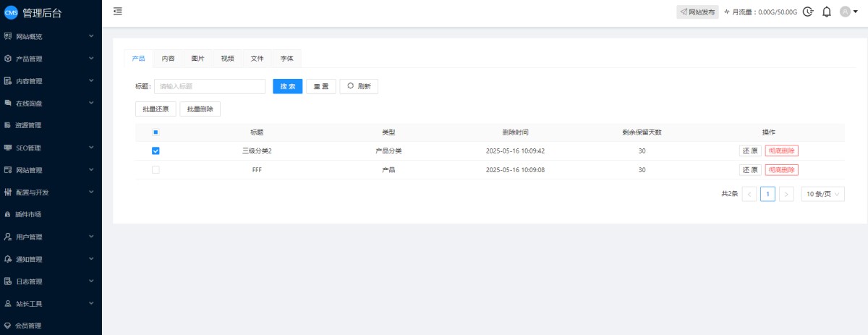
Task: Open 插件市场 plugin market in sidebar
Action: [x=29, y=215]
